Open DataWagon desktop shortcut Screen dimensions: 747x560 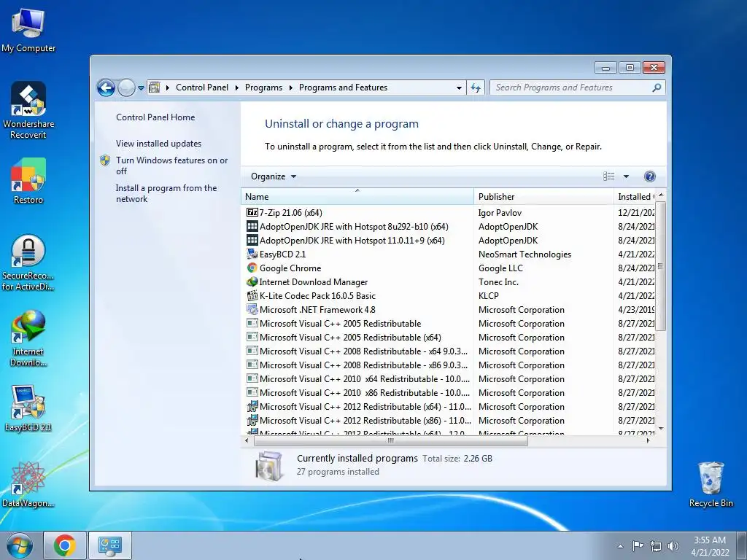(28, 484)
